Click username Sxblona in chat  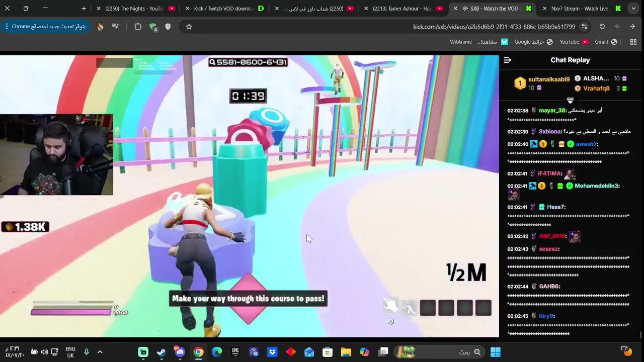(x=549, y=132)
